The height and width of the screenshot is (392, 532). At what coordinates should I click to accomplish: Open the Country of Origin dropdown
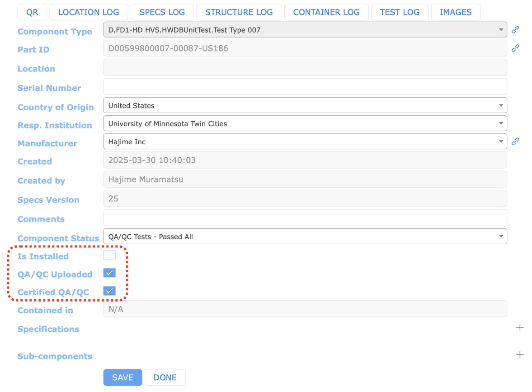tap(305, 105)
